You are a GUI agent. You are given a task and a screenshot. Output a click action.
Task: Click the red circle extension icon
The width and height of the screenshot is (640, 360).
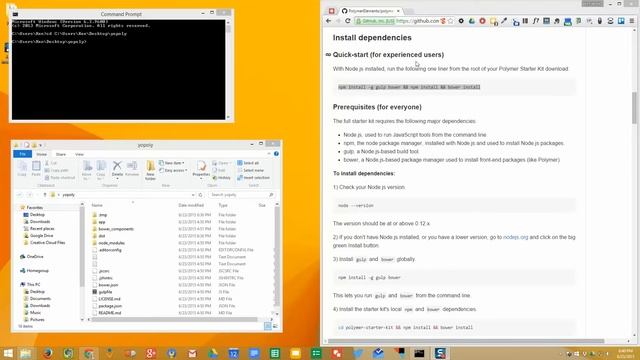482,21
